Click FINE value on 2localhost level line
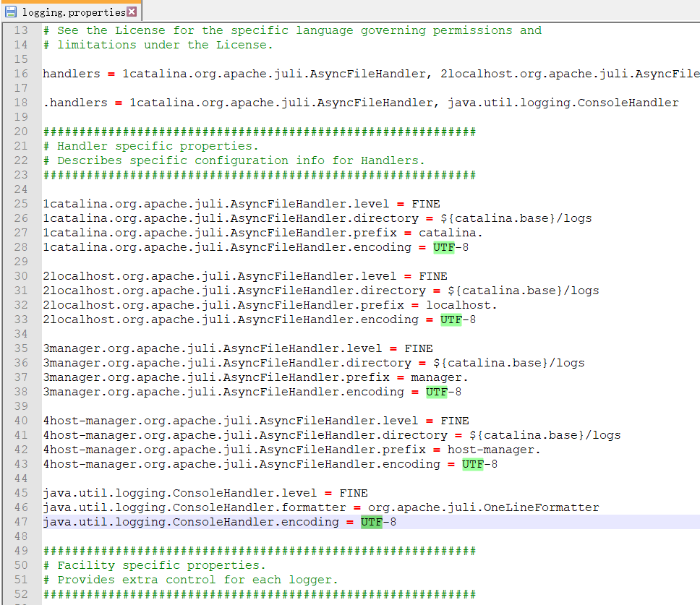Screen dimensions: 700x605 click(433, 276)
